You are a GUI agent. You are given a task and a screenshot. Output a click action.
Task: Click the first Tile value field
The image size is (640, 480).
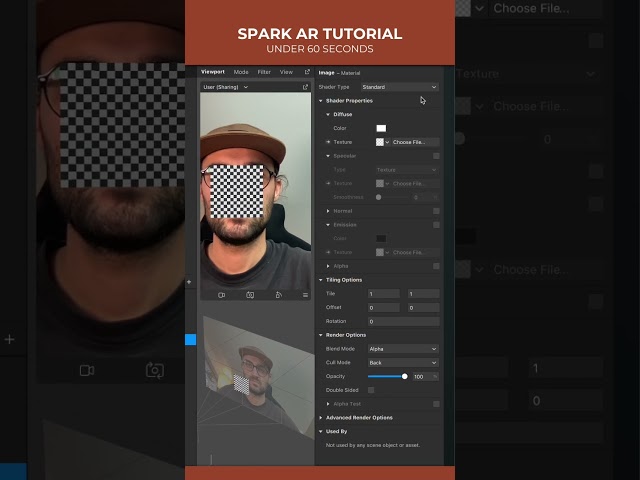coord(384,294)
